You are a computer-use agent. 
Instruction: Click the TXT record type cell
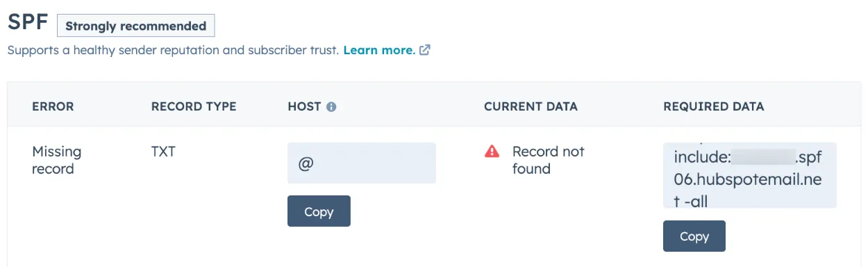163,151
